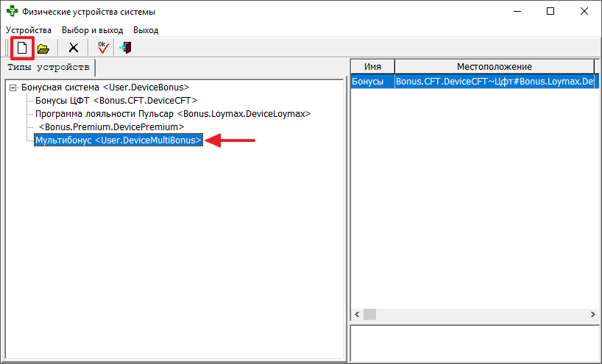Click the New device toolbar icon
This screenshot has width=602, height=364.
point(22,49)
